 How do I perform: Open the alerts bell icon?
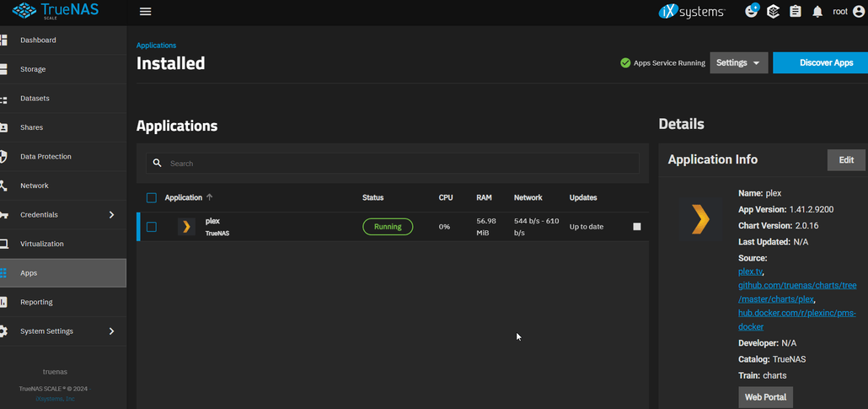pos(817,12)
